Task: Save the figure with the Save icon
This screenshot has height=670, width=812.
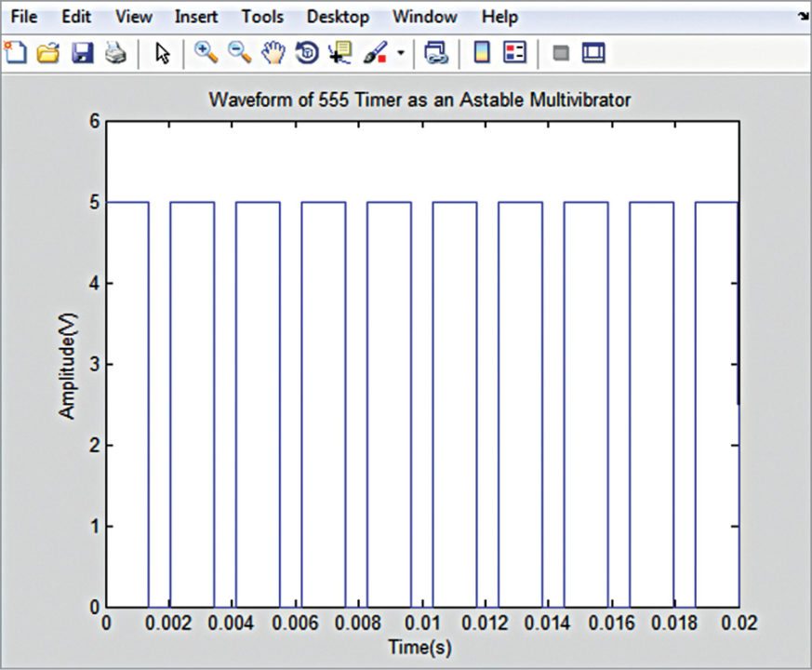Action: click(84, 53)
